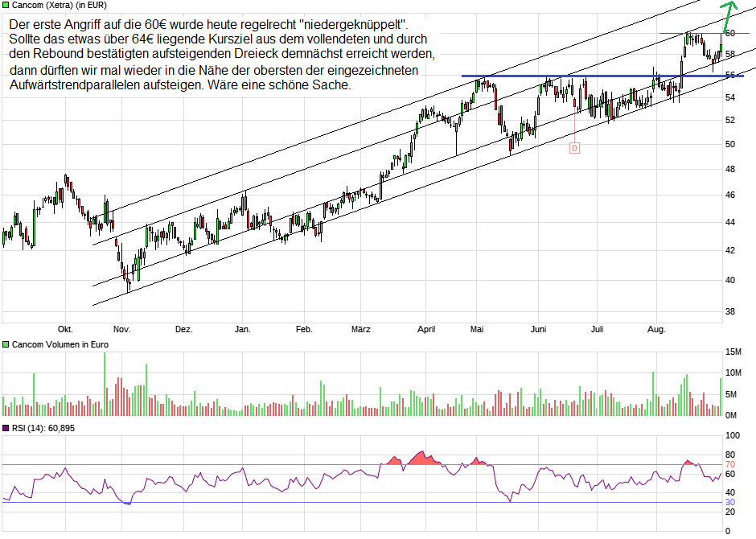
Task: Click the 'Nov.' month label
Action: pos(122,329)
